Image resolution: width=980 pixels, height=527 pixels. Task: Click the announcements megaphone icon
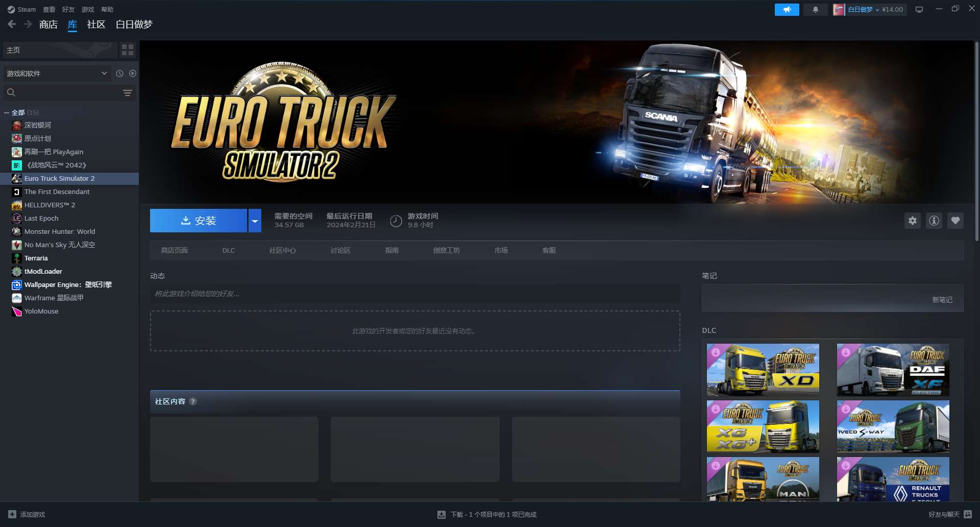[787, 10]
